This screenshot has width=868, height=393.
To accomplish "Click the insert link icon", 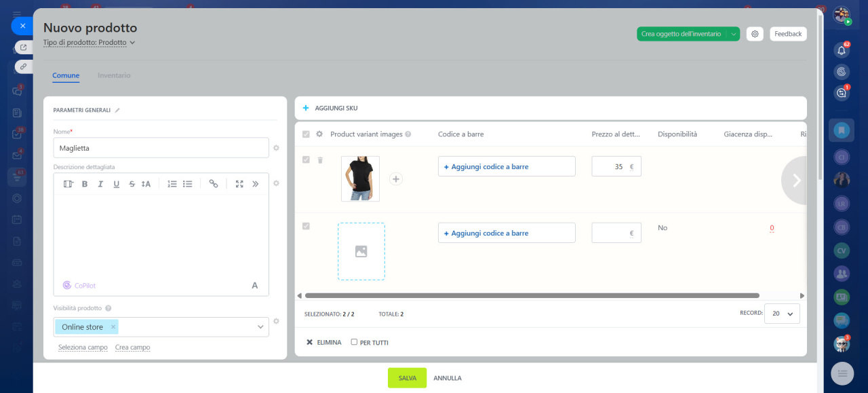I will [214, 184].
